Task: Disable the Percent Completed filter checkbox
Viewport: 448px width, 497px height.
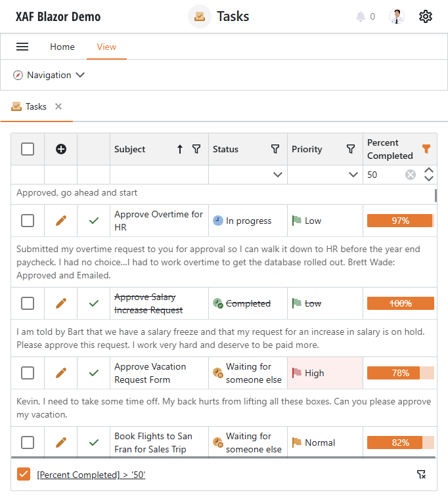Action: (x=24, y=474)
